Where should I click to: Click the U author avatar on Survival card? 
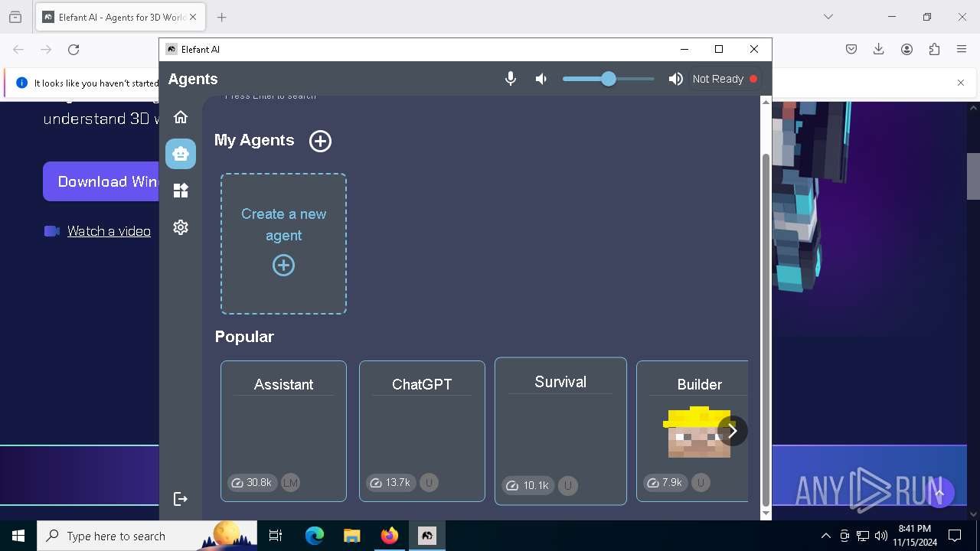click(567, 485)
